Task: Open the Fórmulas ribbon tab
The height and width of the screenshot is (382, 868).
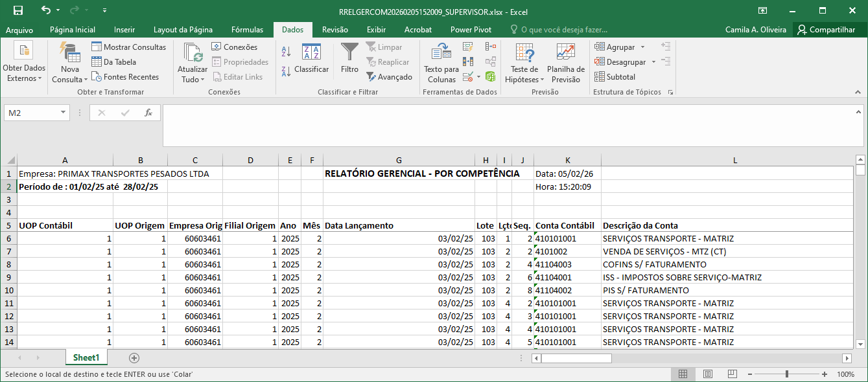Action: pyautogui.click(x=247, y=30)
